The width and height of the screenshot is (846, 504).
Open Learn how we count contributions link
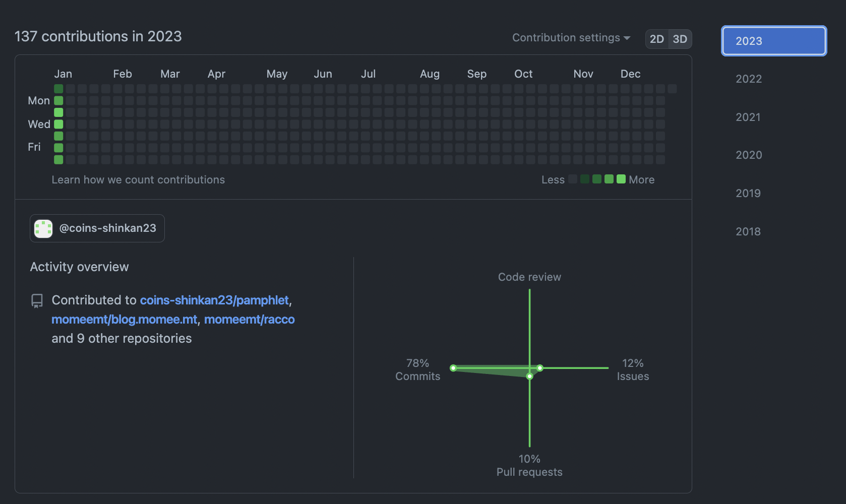click(x=138, y=180)
